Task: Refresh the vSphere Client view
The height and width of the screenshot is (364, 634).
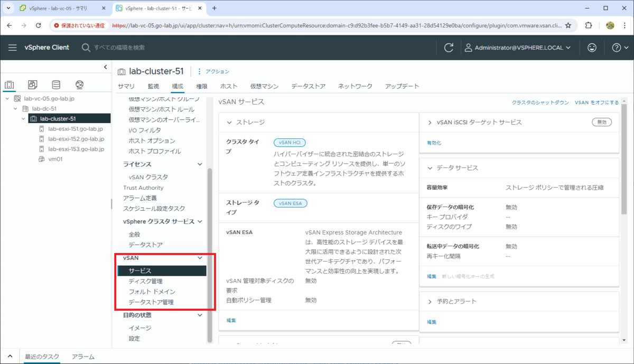Action: [x=449, y=48]
